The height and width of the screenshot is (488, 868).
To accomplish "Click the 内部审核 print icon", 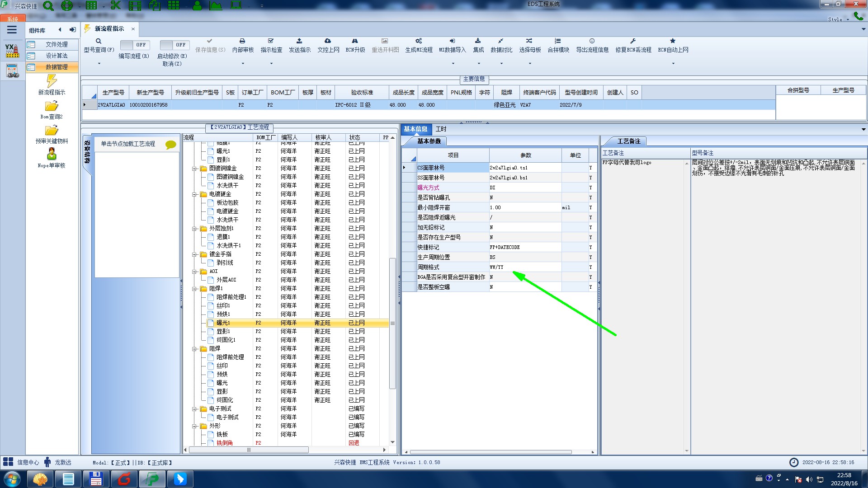I will pos(242,41).
